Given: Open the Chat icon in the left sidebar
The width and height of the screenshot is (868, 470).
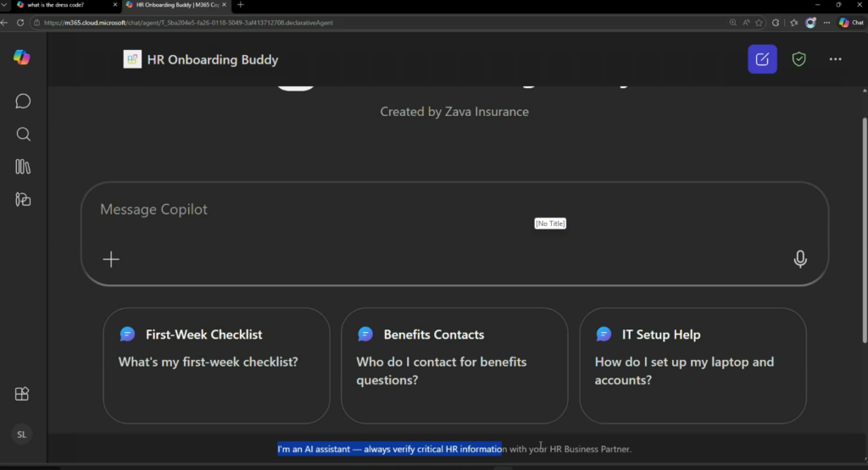Looking at the screenshot, I should click(23, 102).
